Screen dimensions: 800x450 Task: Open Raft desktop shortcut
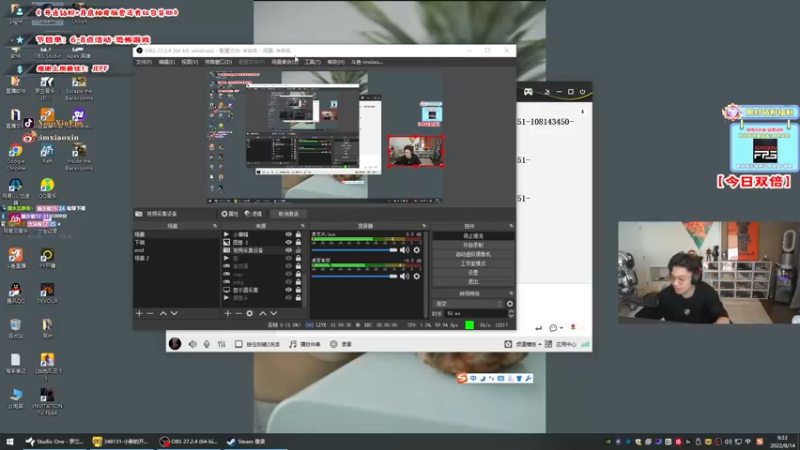pyautogui.click(x=47, y=154)
